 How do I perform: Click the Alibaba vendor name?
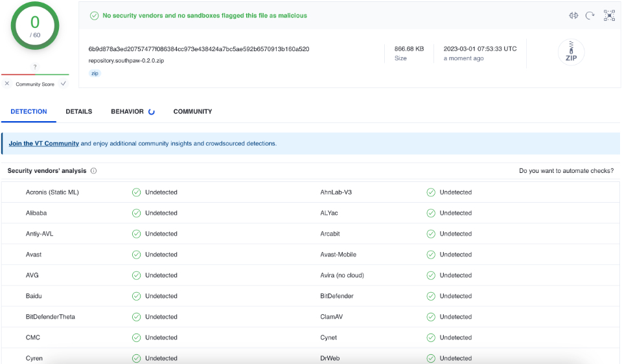36,213
